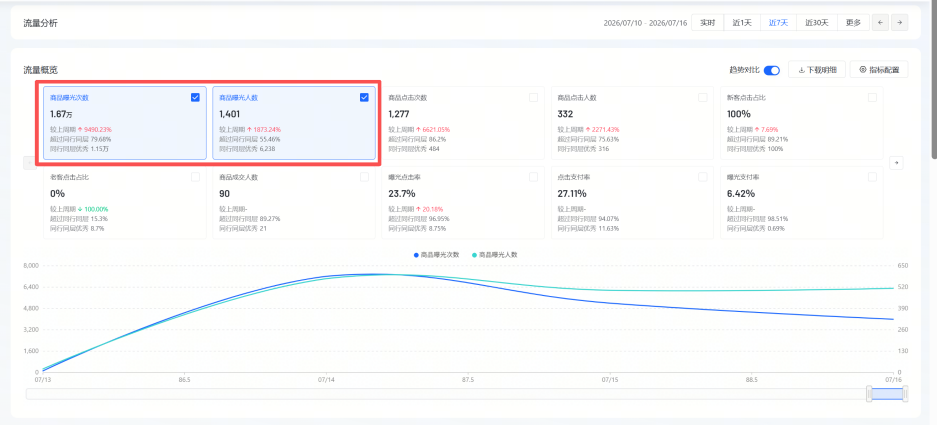Click the 下载明细 download button
The image size is (937, 425).
pos(817,69)
